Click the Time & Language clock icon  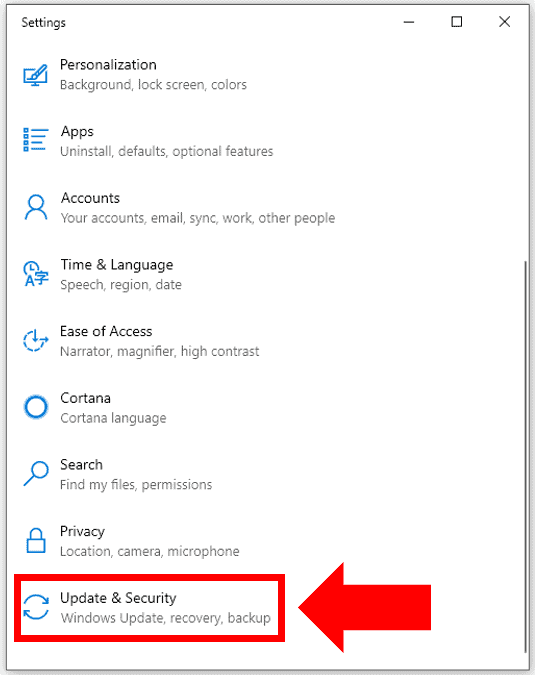coord(35,274)
